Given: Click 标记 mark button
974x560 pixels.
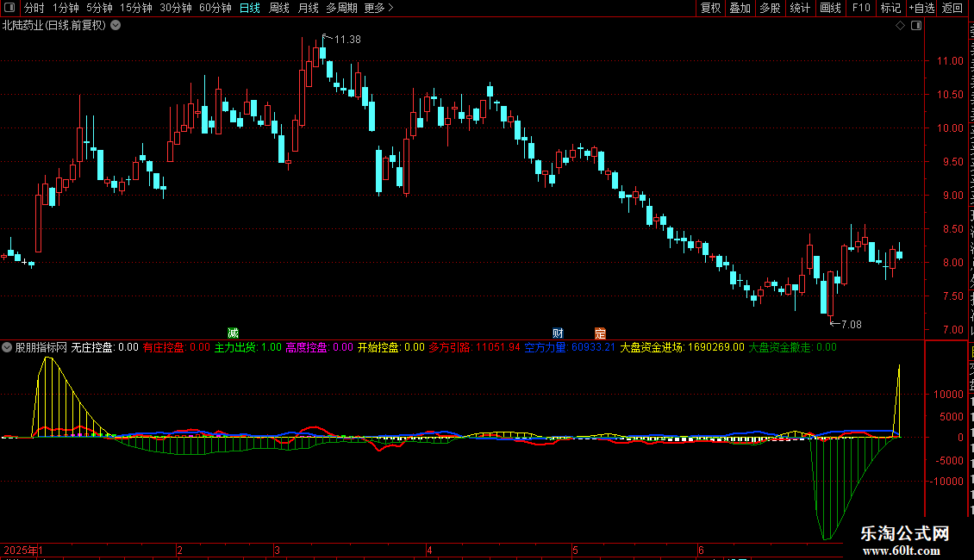Looking at the screenshot, I should 890,8.
